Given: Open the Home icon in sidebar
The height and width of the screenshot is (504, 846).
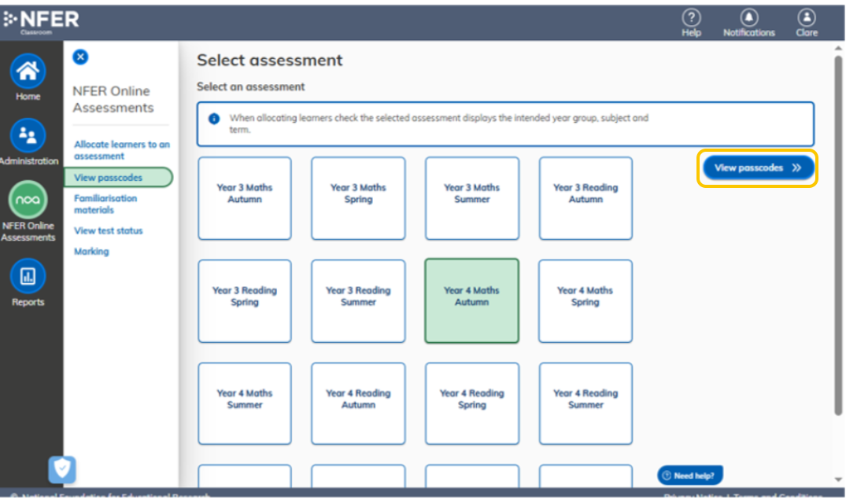Looking at the screenshot, I should pos(28,71).
